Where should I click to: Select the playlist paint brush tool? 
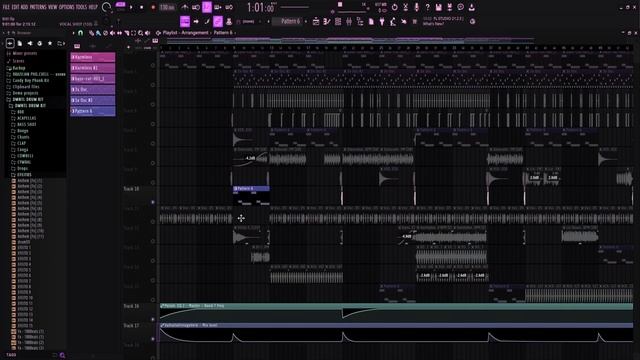[98, 33]
